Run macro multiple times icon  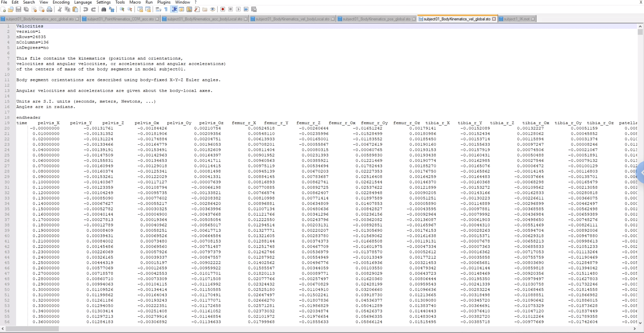[246, 10]
